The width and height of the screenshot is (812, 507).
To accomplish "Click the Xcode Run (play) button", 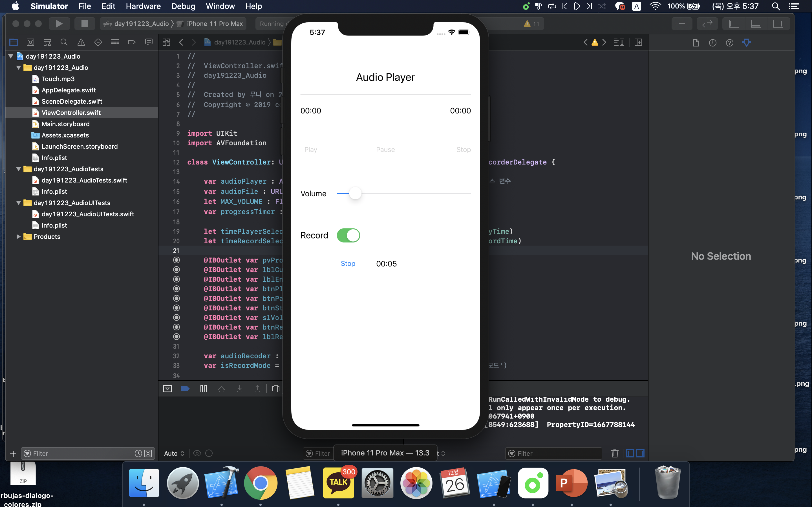I will tap(59, 23).
